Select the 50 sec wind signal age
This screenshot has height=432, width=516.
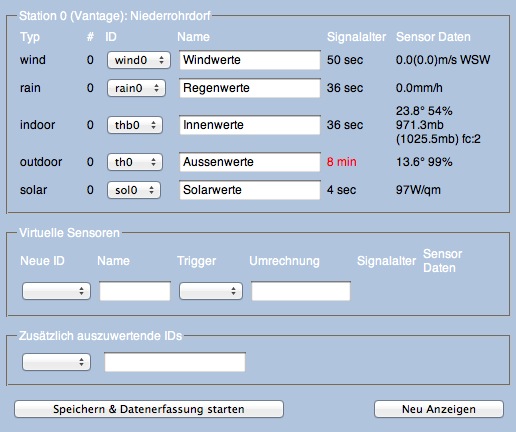coord(345,60)
